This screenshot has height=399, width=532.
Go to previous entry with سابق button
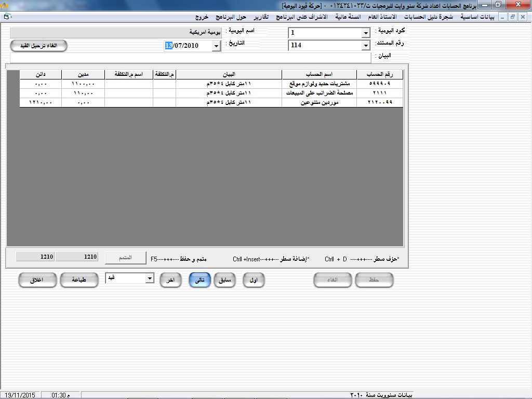[225, 280]
